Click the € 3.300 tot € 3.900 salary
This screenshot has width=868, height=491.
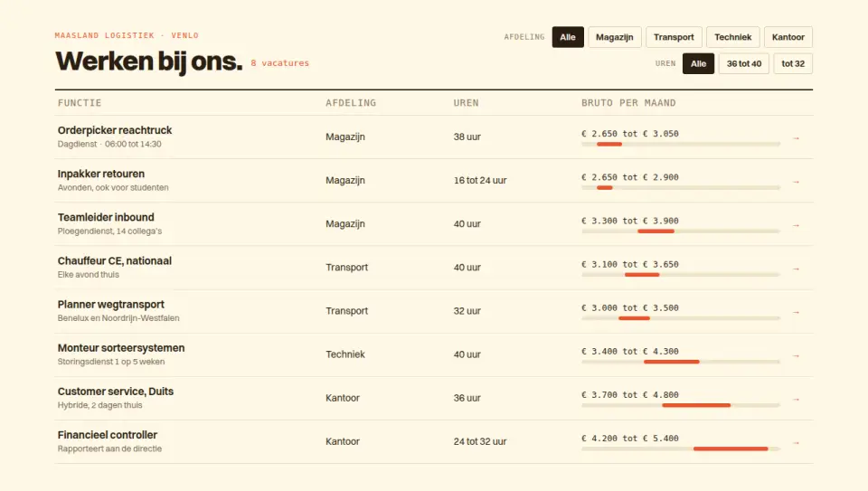tap(630, 221)
